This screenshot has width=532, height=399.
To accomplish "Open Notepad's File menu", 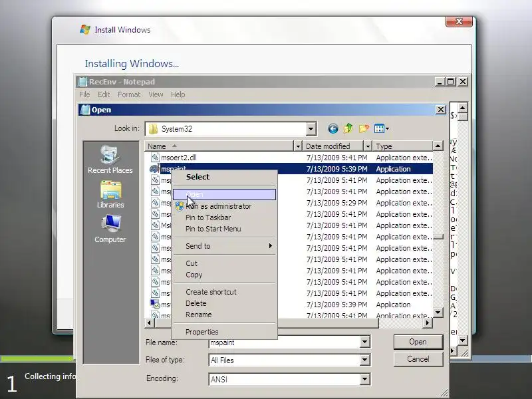I will pyautogui.click(x=84, y=94).
